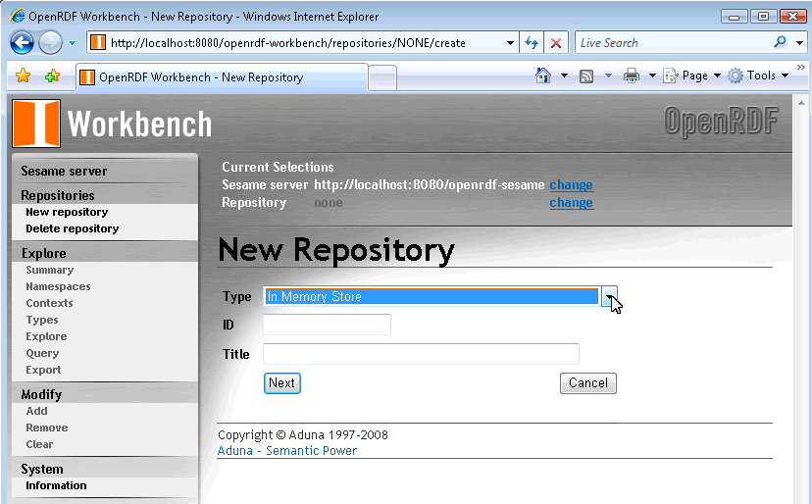Click the Refresh page icon
Screen dimensions: 812x504
[x=532, y=43]
